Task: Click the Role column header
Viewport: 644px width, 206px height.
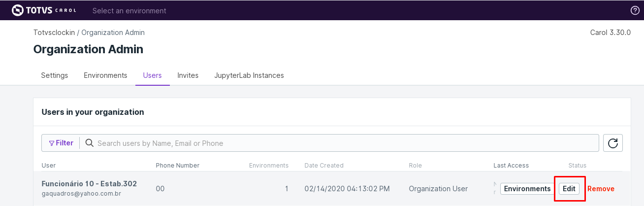Action: click(415, 165)
